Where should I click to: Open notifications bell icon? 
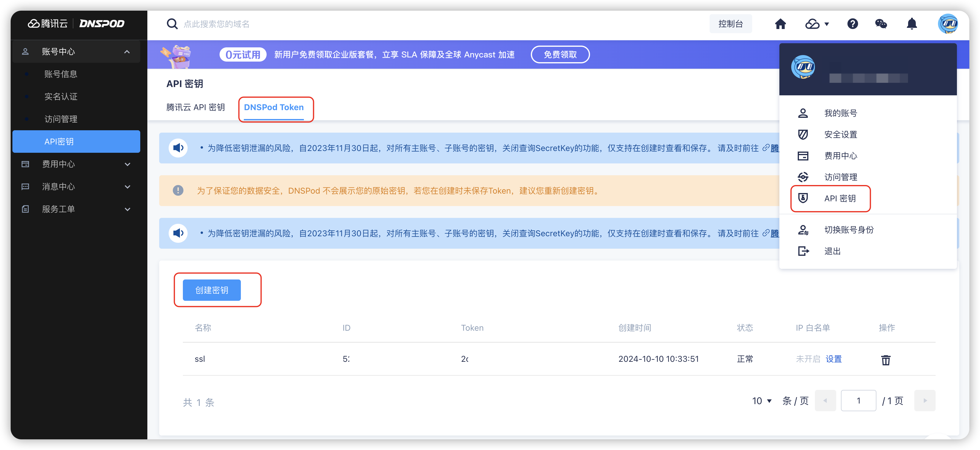912,24
